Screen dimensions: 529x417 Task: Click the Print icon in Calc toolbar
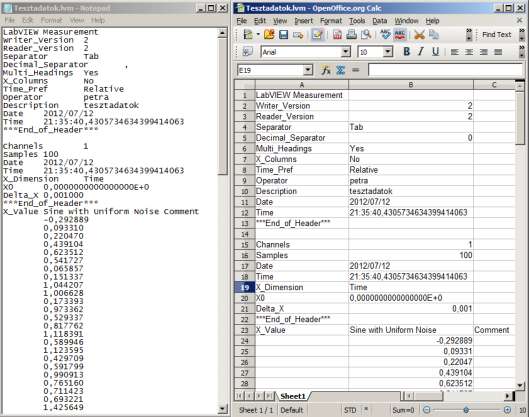point(352,34)
